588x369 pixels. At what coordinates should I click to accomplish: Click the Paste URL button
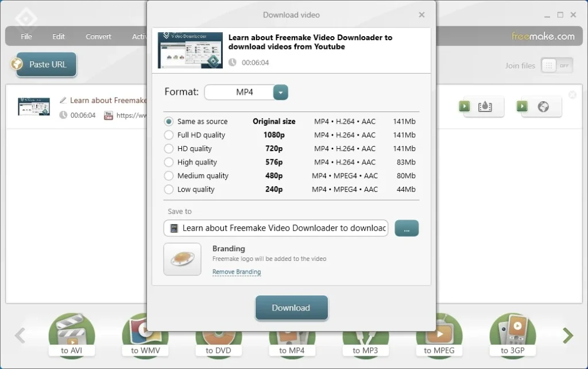point(46,64)
